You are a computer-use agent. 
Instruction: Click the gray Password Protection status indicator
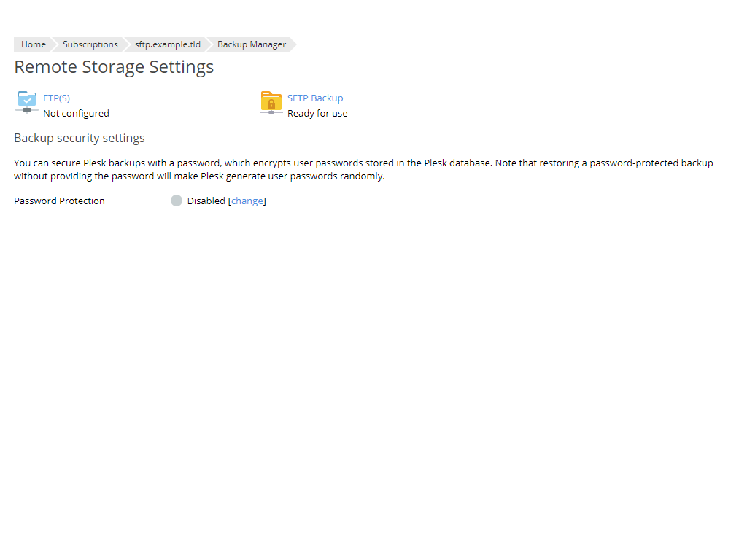coord(177,200)
